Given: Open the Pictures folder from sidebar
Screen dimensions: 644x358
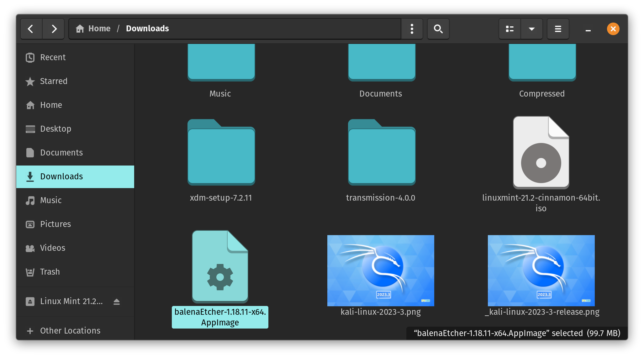Looking at the screenshot, I should tap(55, 224).
